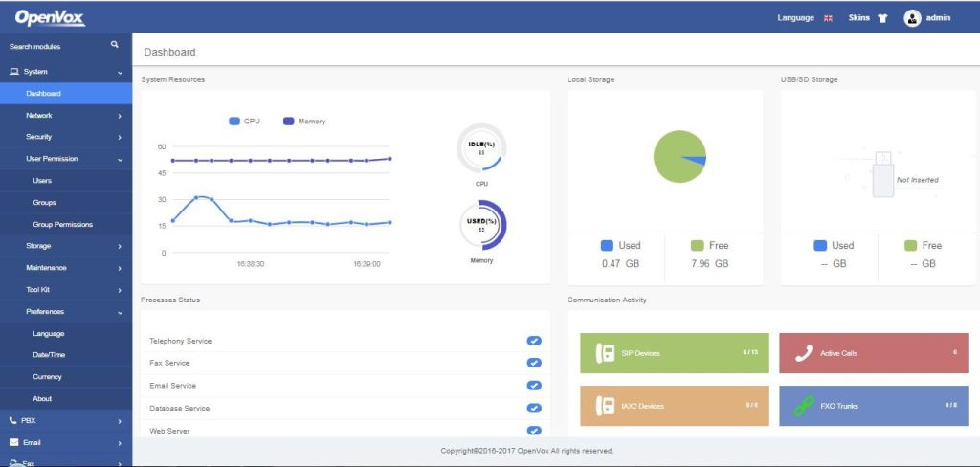Toggle the Database Service status checkmark
This screenshot has height=467, width=980.
[534, 408]
